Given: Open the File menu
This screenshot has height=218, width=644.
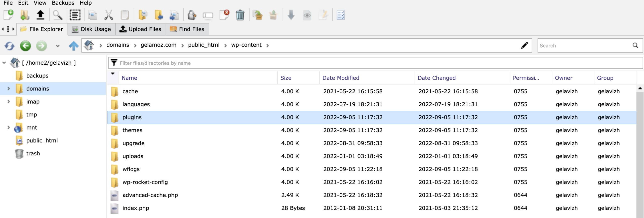Looking at the screenshot, I should tap(8, 3).
